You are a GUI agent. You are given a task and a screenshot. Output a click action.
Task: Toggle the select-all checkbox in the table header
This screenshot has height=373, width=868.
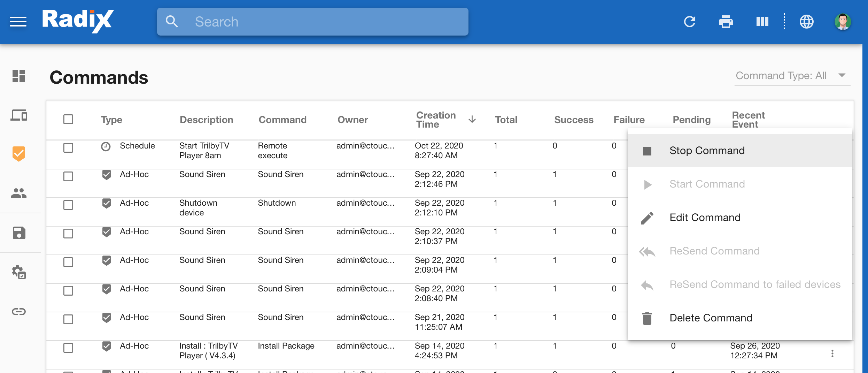coord(68,120)
